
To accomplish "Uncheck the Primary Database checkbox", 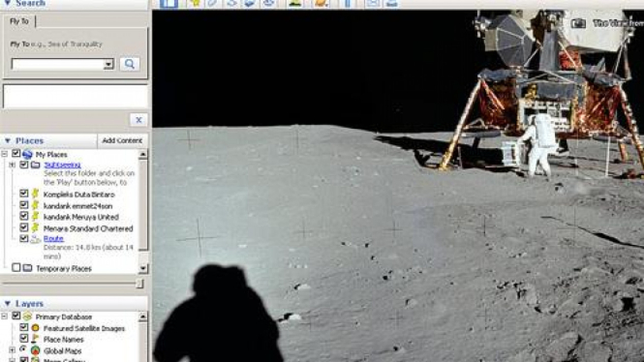I will (x=16, y=316).
